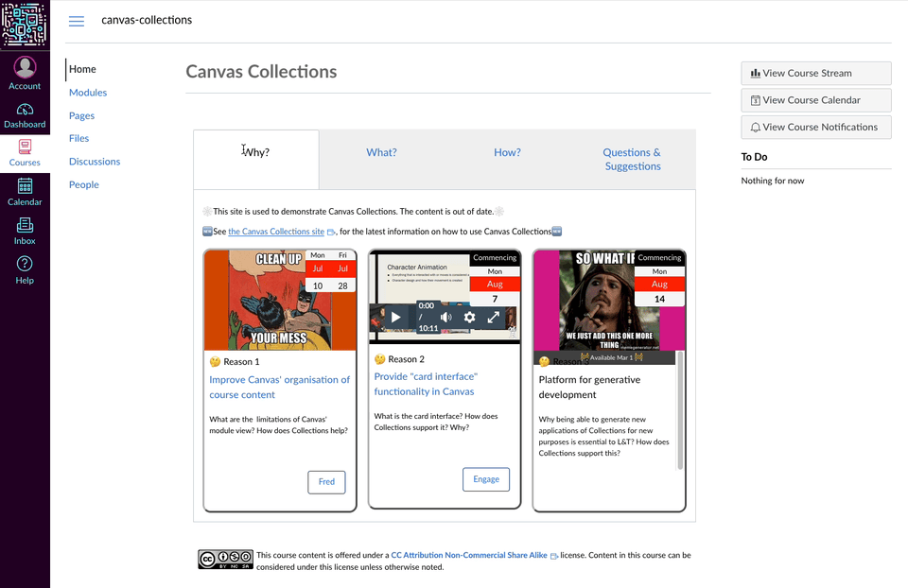Toggle the course navigation hamburger menu
The width and height of the screenshot is (908, 588).
point(77,21)
